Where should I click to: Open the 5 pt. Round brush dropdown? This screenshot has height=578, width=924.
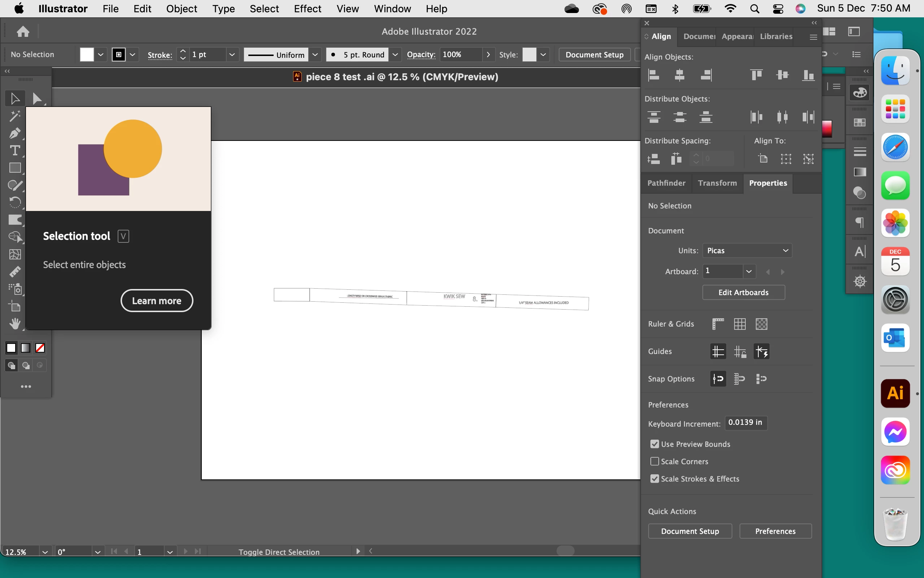[x=395, y=55]
